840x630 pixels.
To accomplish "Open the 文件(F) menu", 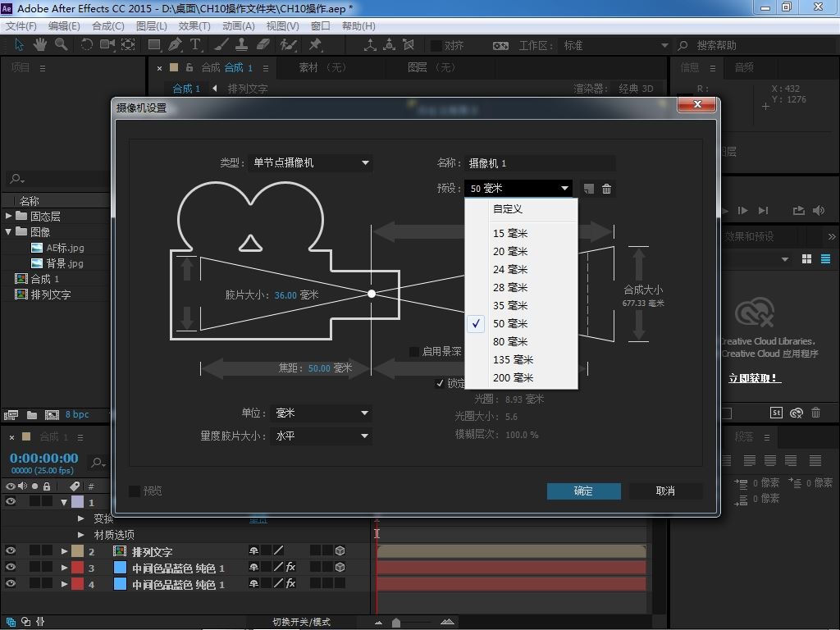I will [x=21, y=25].
